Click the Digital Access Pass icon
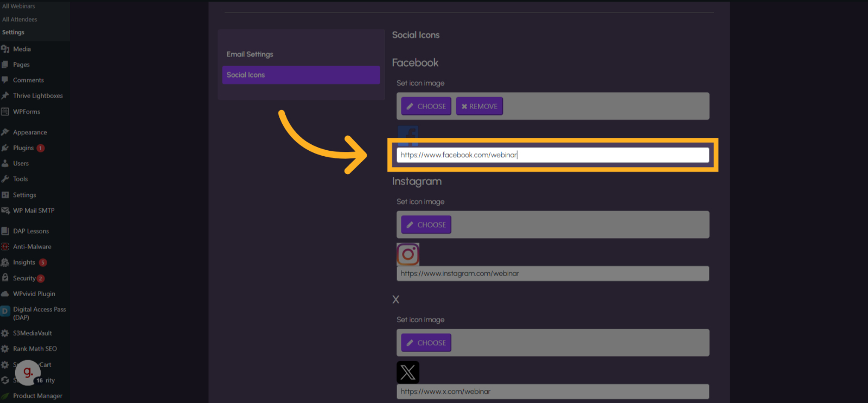The height and width of the screenshot is (403, 868). 5,311
